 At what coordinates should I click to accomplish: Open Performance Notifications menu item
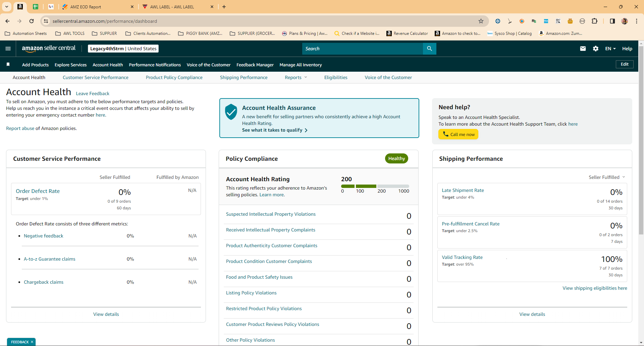pos(155,65)
